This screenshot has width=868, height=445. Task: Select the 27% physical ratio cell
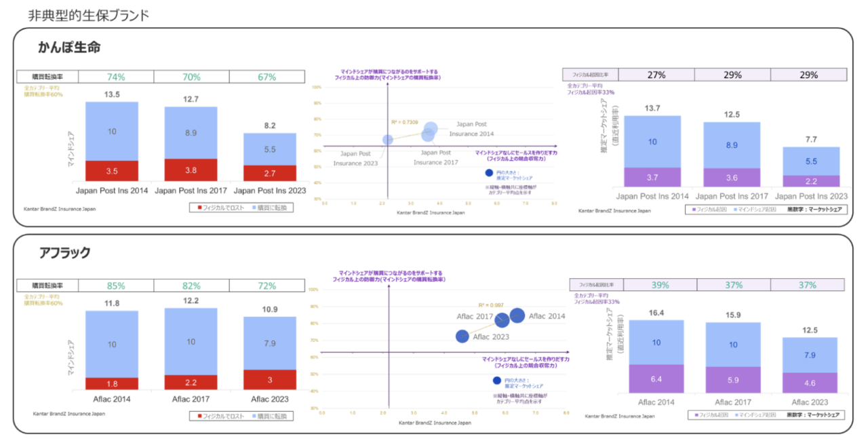tap(656, 75)
